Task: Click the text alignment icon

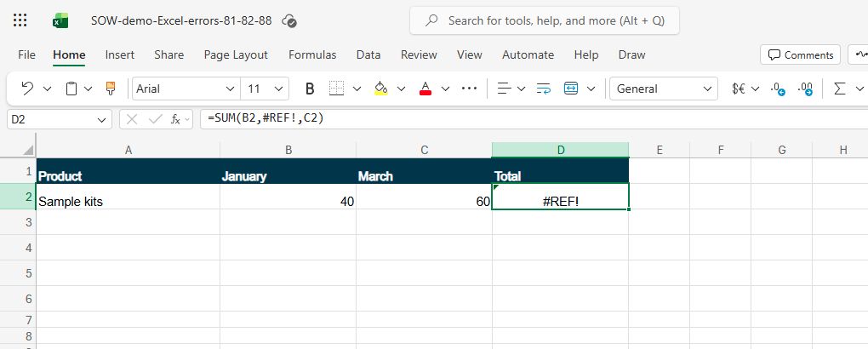Action: pos(504,89)
